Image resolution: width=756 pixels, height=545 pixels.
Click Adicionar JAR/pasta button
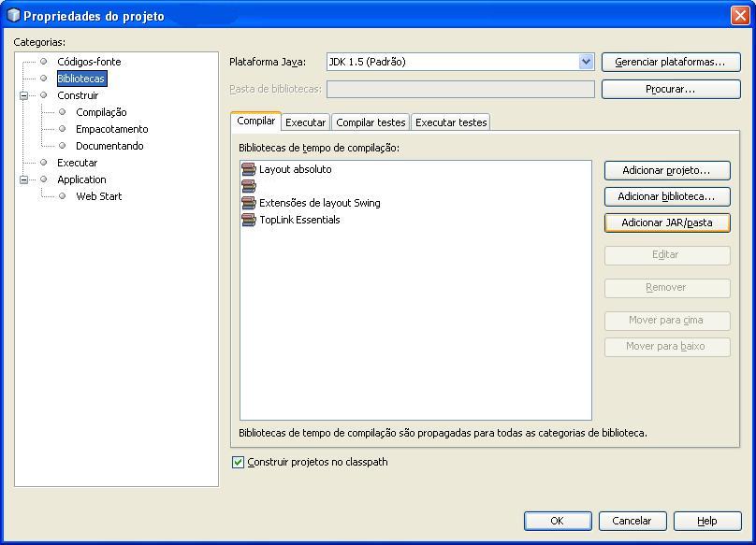point(667,222)
